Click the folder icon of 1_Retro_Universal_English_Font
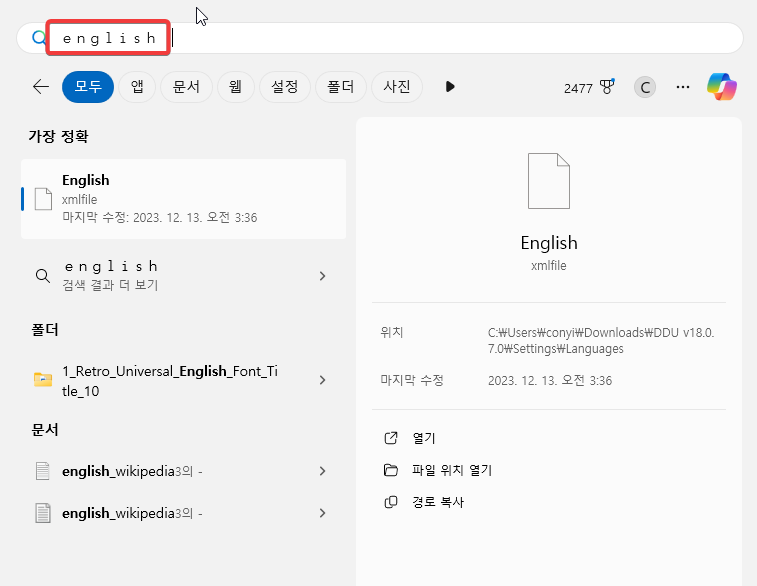Screen dimensions: 757x586 43,379
